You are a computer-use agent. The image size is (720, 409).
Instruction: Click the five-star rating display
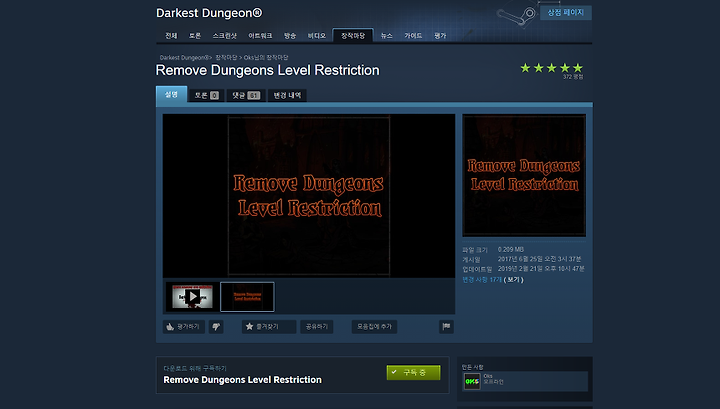tap(551, 68)
